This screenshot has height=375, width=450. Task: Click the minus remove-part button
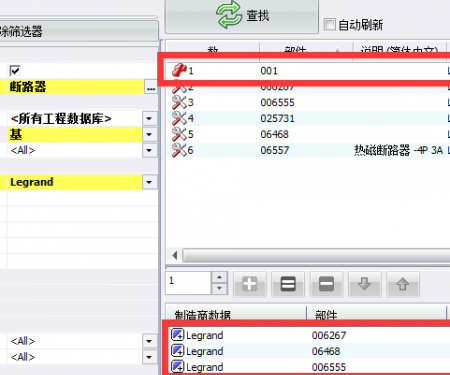326,284
